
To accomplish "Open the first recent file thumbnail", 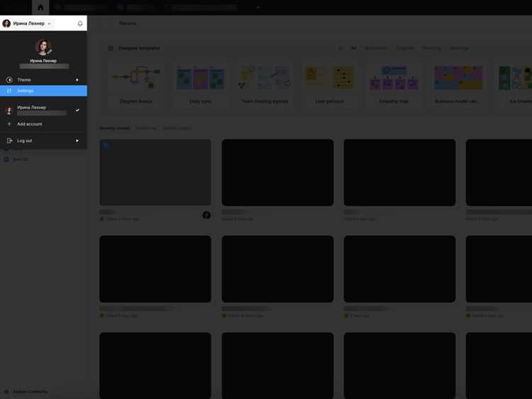I will coord(155,172).
